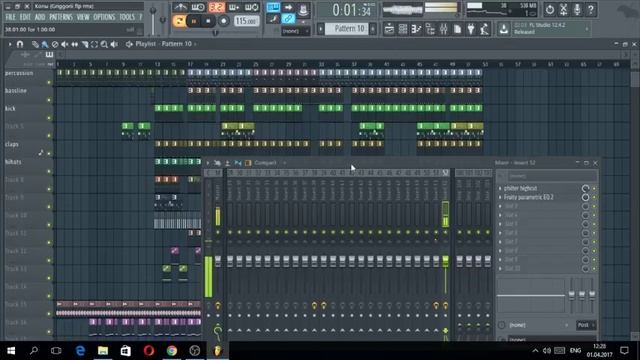Click the download/news icon

(x=504, y=29)
